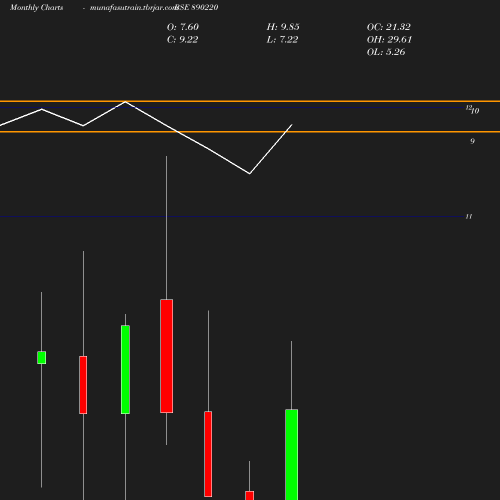
Task: Click the close value "C: 9.22"
Action: 182,39
